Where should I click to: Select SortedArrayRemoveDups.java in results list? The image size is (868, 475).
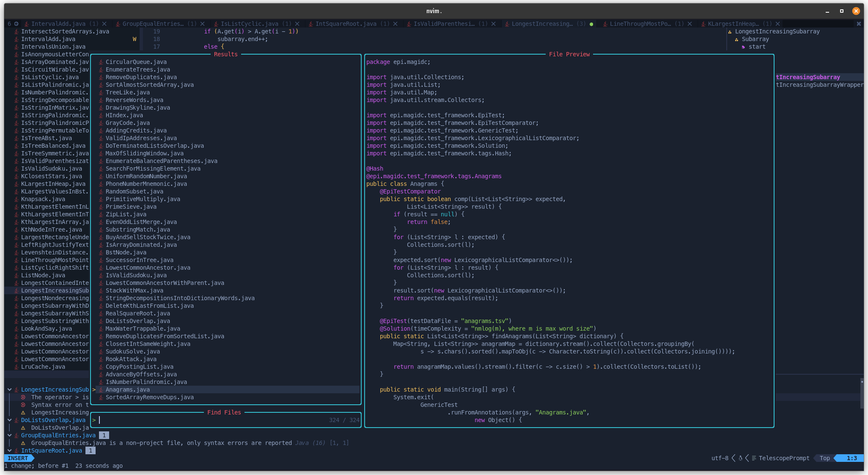pyautogui.click(x=149, y=397)
